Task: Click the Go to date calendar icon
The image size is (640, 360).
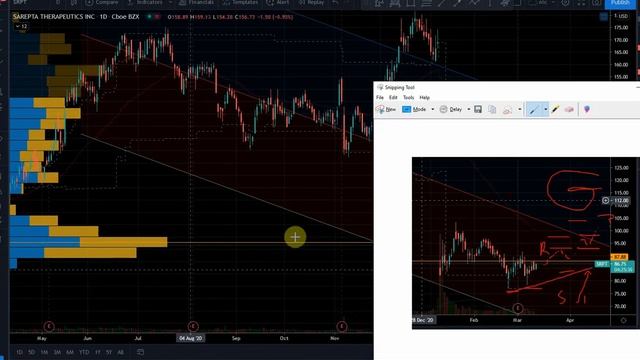Action: pyautogui.click(x=140, y=352)
